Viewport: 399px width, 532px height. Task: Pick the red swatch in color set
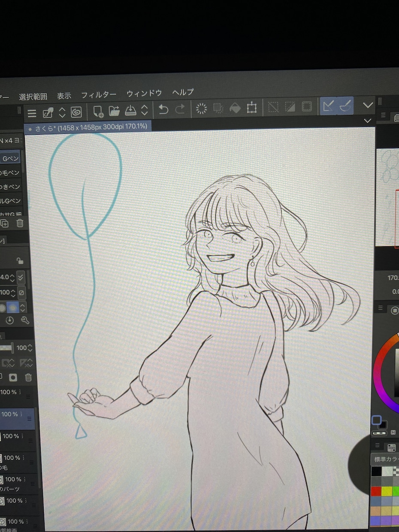pyautogui.click(x=376, y=491)
